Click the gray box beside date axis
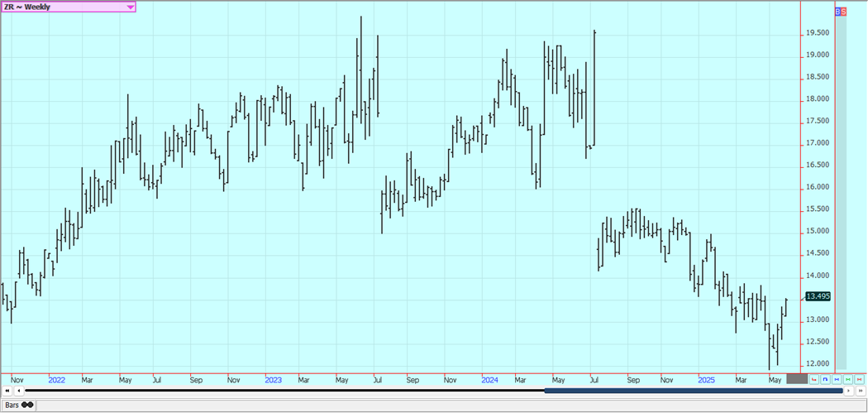Viewport: 868px width, 413px height. click(x=796, y=379)
